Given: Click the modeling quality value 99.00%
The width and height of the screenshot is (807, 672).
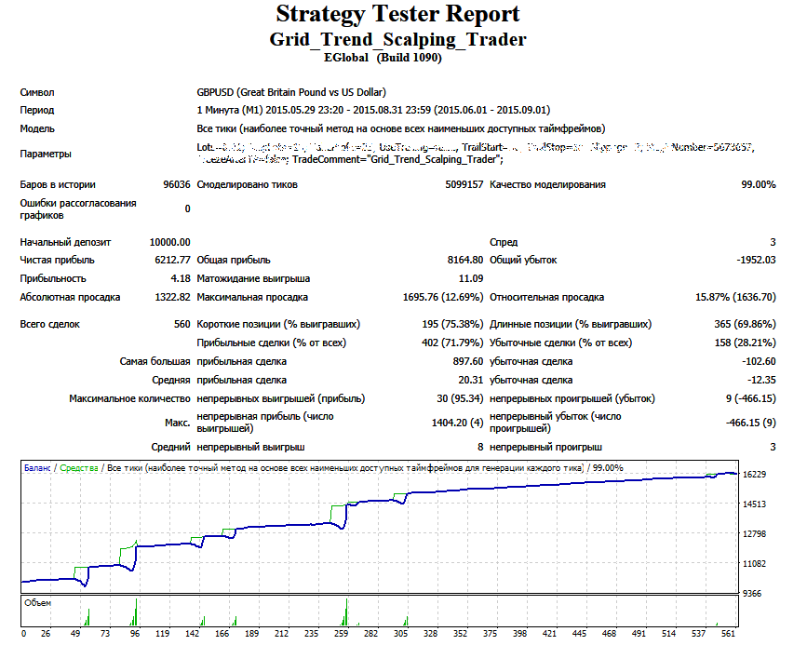Looking at the screenshot, I should tap(758, 184).
